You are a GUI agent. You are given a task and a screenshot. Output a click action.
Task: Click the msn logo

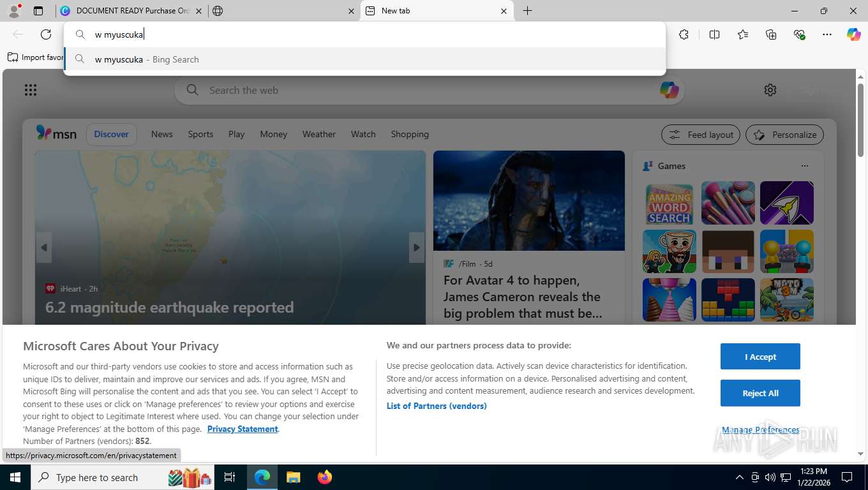coord(56,133)
